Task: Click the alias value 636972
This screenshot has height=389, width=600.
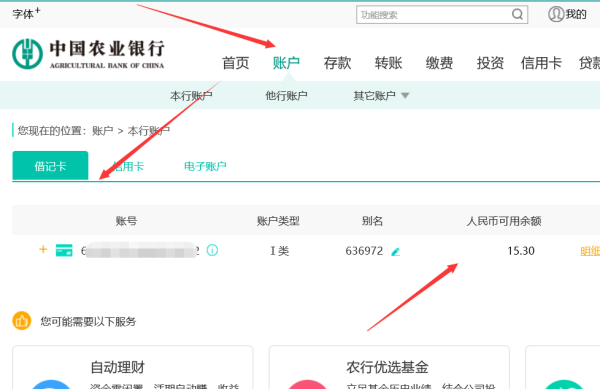Action: (364, 251)
